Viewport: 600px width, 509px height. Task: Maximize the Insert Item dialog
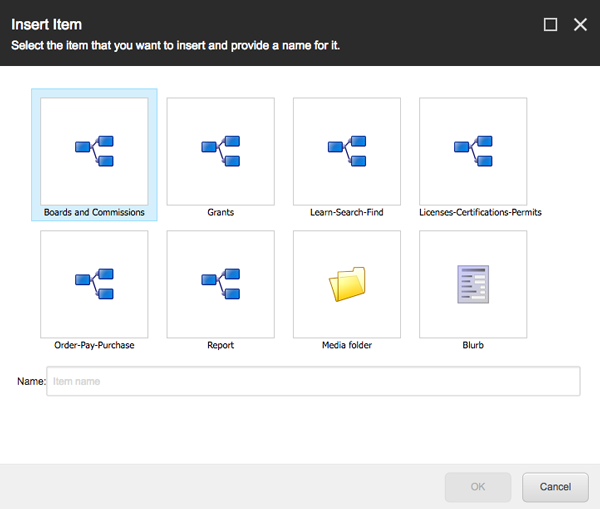click(550, 25)
